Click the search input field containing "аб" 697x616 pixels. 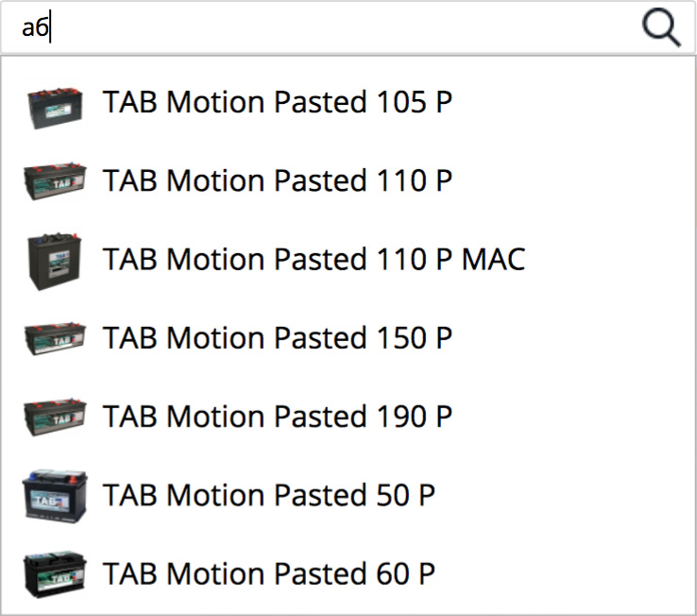320,27
